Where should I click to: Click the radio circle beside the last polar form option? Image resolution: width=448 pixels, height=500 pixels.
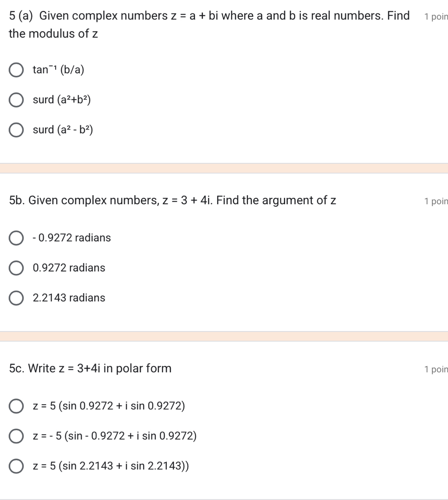point(16,465)
